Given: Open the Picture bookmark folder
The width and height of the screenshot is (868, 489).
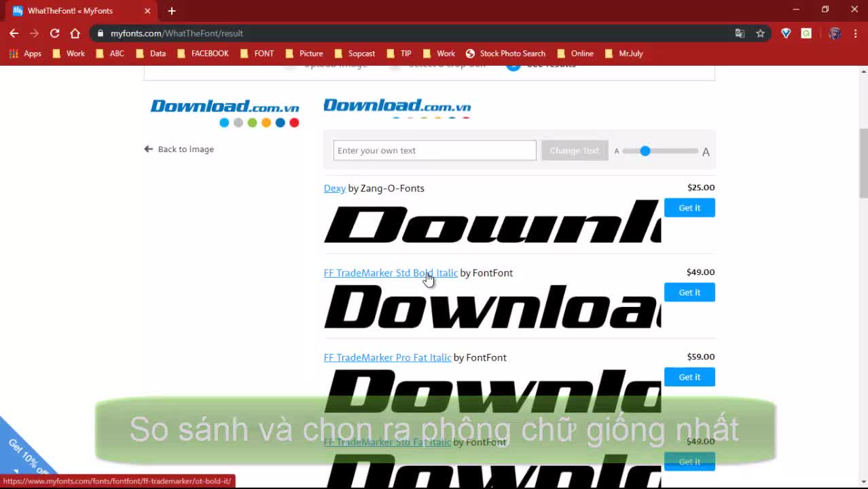Looking at the screenshot, I should pos(304,54).
